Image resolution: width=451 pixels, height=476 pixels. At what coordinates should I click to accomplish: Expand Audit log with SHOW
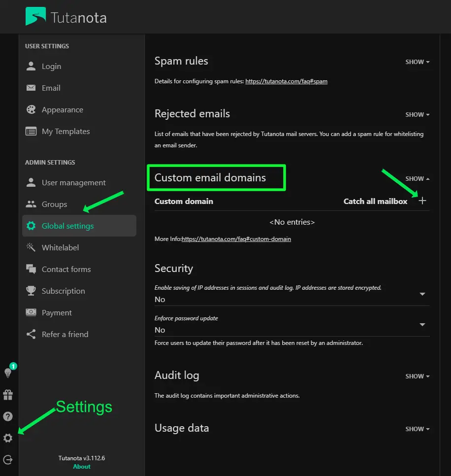point(418,376)
